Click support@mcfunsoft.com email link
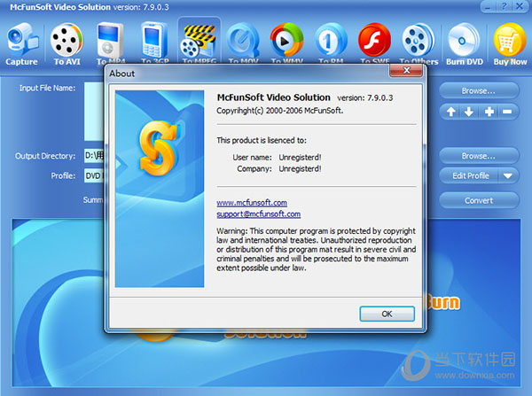 tap(259, 214)
